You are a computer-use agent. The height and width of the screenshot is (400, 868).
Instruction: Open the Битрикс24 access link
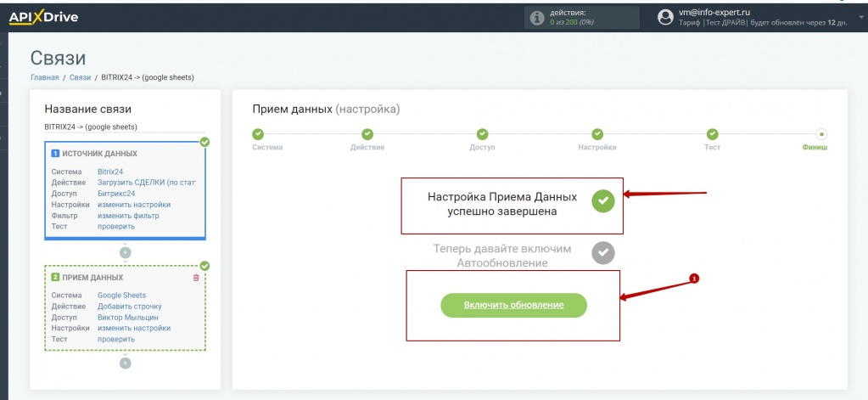[116, 194]
